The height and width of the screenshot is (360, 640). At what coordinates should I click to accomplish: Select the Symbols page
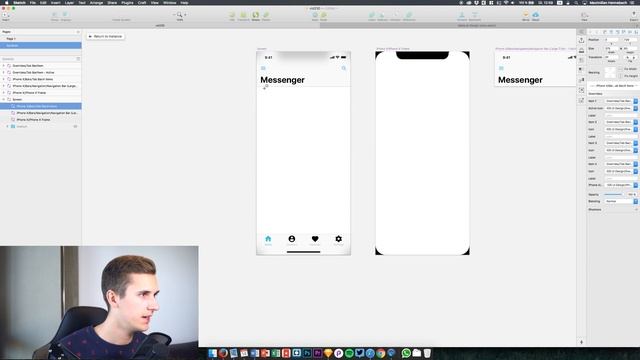pos(41,45)
